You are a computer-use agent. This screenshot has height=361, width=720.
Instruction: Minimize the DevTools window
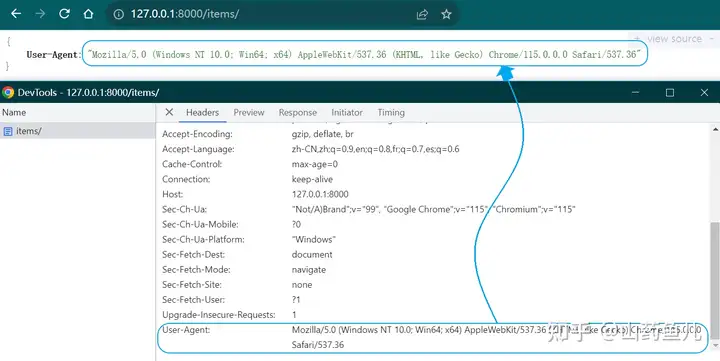coord(636,92)
